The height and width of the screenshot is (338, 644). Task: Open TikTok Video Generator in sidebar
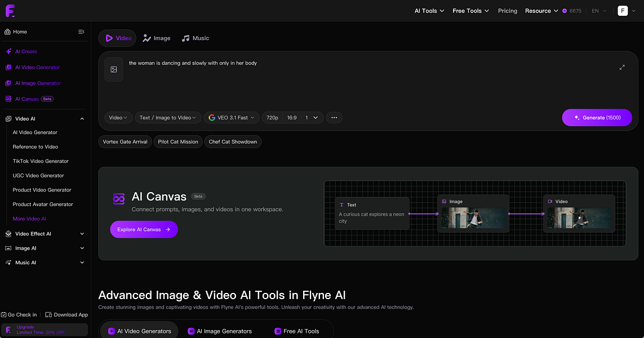[x=41, y=161]
